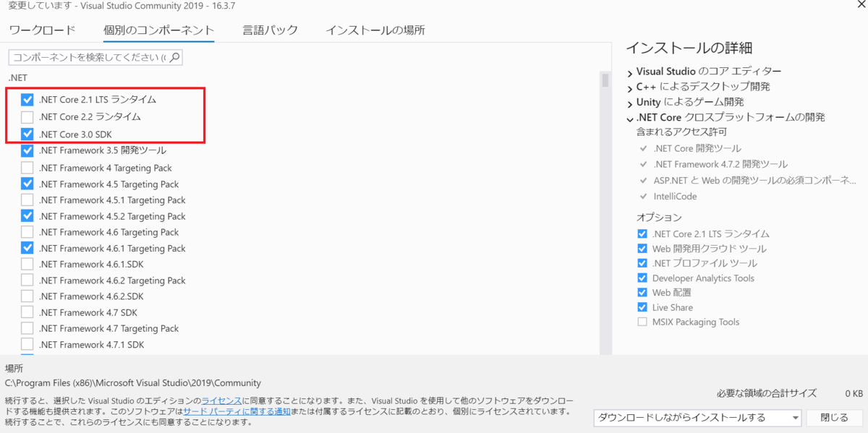868x433 pixels.
Task: Click the .NET Framework 4.7.2 開発ツール included item
Action: pyautogui.click(x=720, y=164)
